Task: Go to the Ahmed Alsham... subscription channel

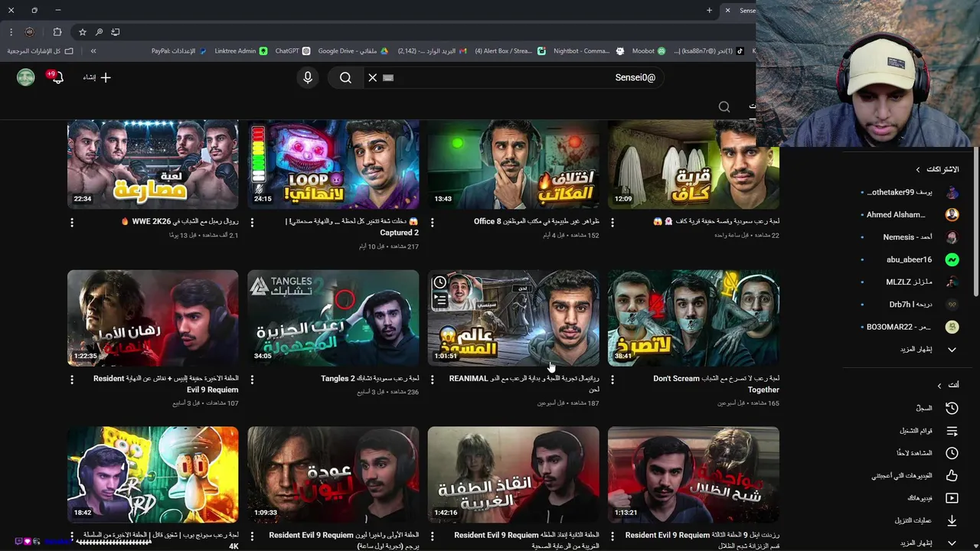Action: [x=909, y=215]
